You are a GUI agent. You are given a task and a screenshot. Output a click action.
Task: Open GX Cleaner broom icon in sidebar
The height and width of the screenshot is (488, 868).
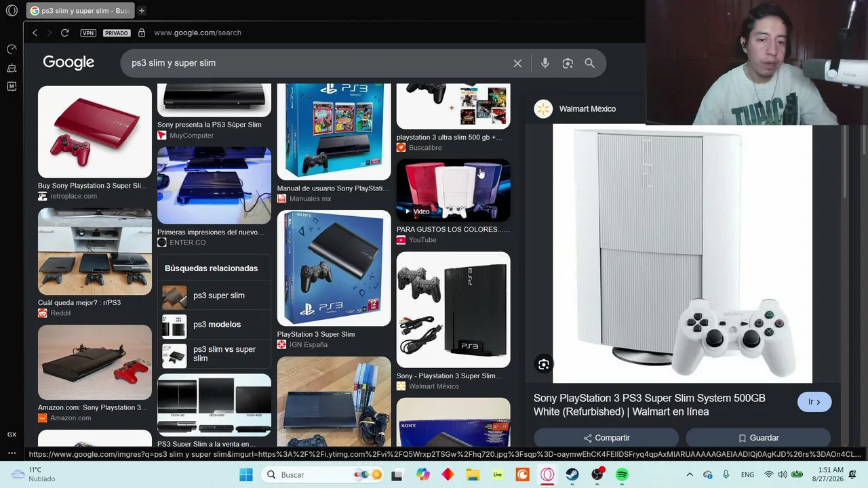pyautogui.click(x=12, y=68)
